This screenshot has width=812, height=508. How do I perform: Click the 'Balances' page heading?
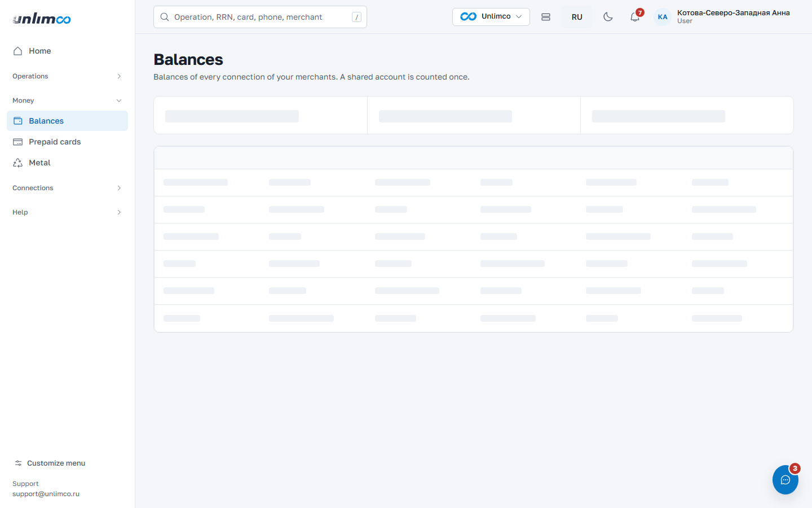pos(188,59)
